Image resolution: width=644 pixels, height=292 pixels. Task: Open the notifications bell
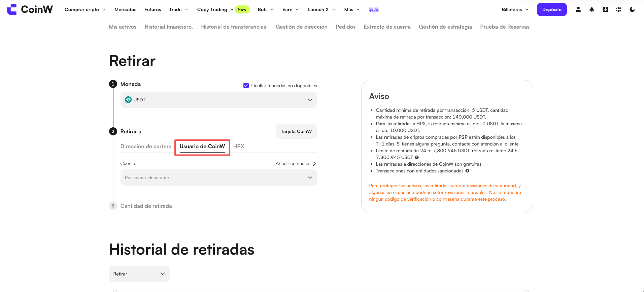pos(592,9)
